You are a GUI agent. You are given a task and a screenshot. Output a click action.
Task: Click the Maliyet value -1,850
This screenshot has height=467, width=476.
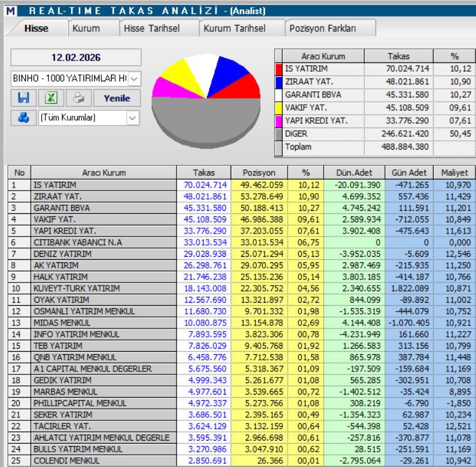point(459,403)
